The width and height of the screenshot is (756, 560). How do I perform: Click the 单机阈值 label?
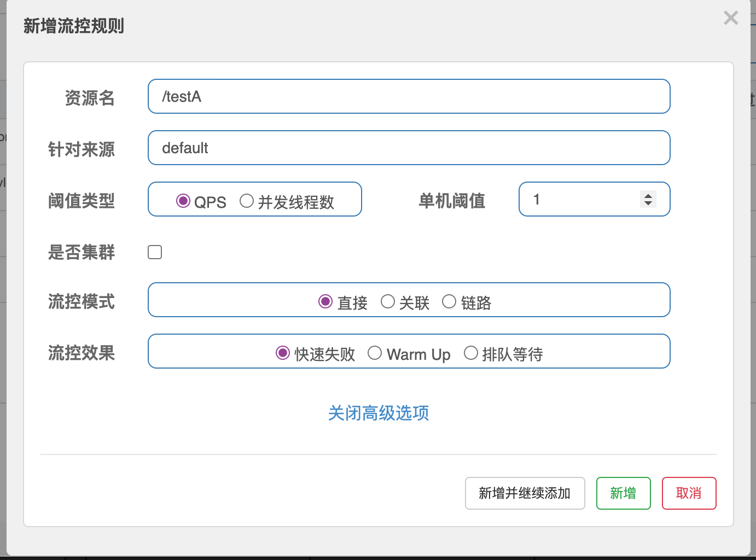[452, 201]
